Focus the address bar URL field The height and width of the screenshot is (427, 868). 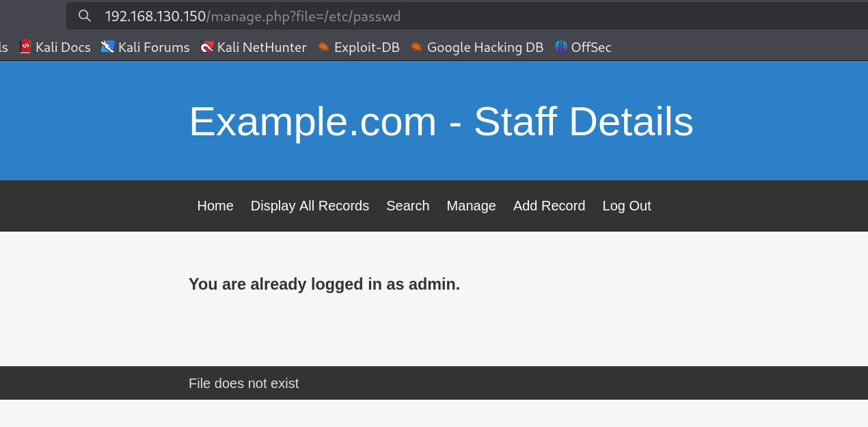tap(410, 16)
